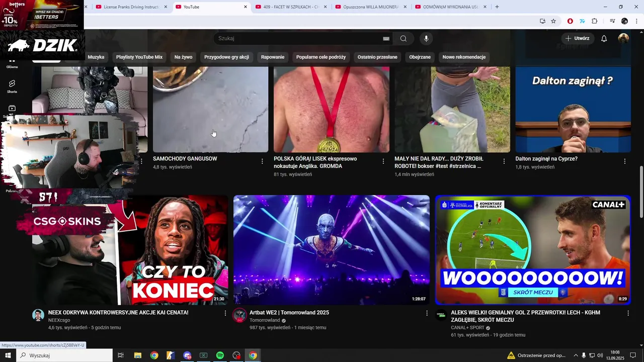Viewport: 644px width, 362px height.
Task: Open options menu for Dalton zaginął na Cyprze
Action: [x=624, y=161]
